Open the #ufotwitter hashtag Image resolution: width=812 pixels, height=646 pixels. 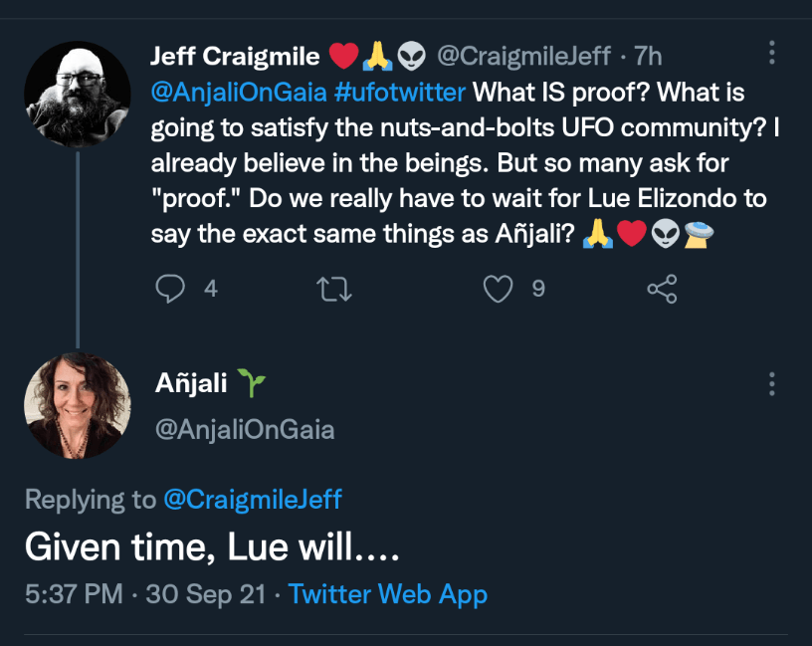tap(400, 93)
